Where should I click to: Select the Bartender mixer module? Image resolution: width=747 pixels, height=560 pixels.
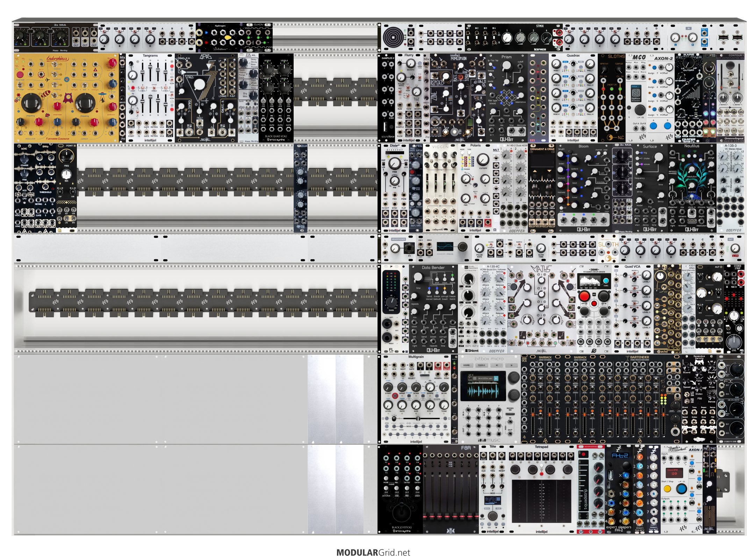click(640, 399)
